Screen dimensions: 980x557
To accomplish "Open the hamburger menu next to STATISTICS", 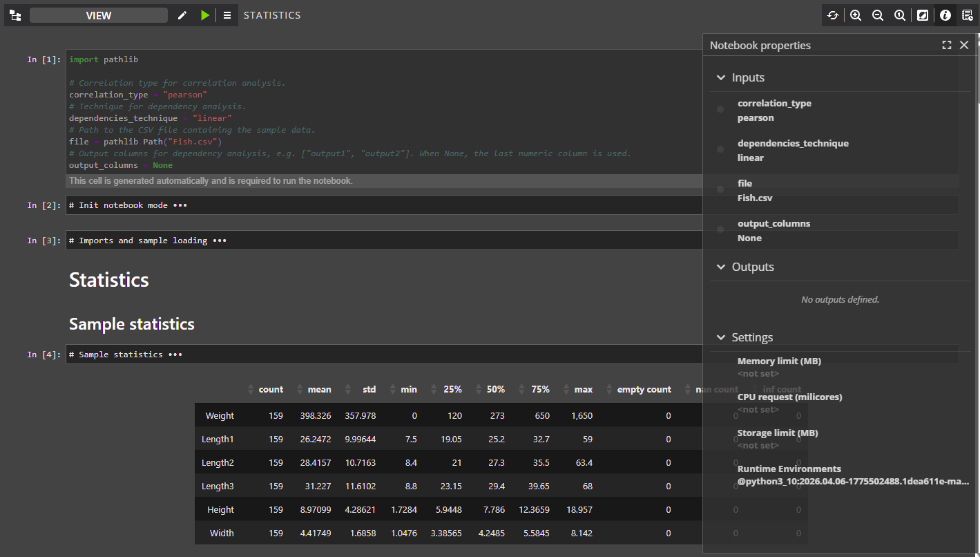I will 227,15.
